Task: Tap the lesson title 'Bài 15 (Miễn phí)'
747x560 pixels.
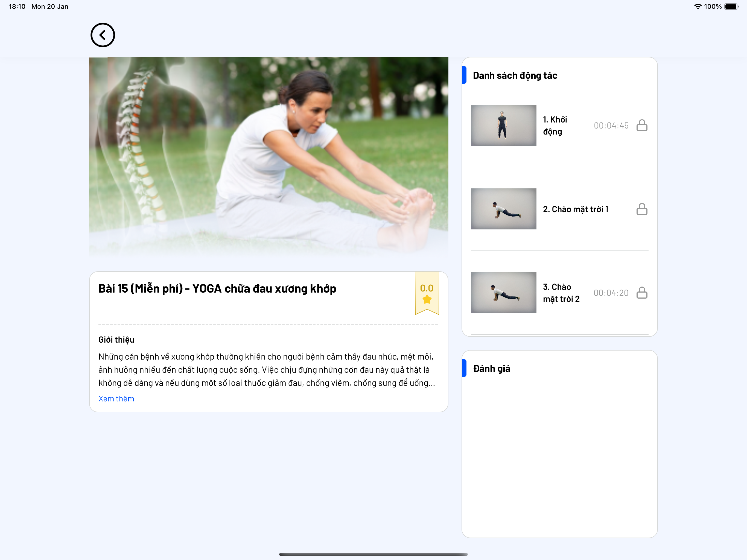Action: click(217, 289)
